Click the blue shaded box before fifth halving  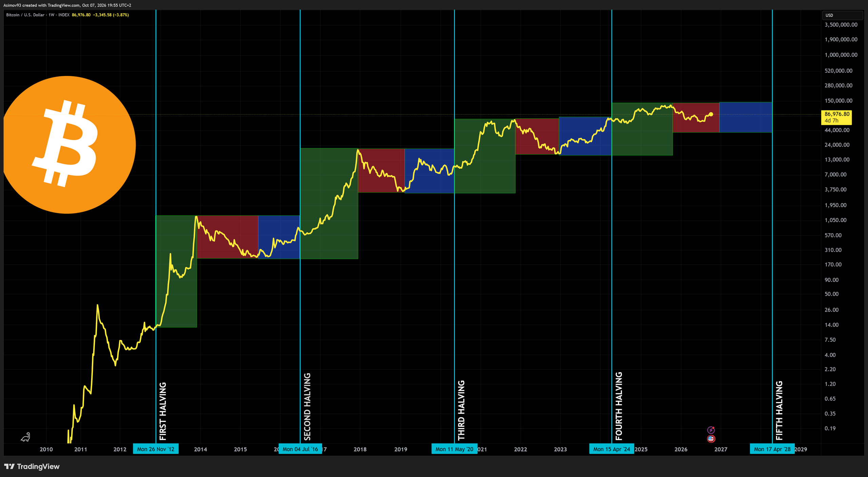pyautogui.click(x=746, y=117)
